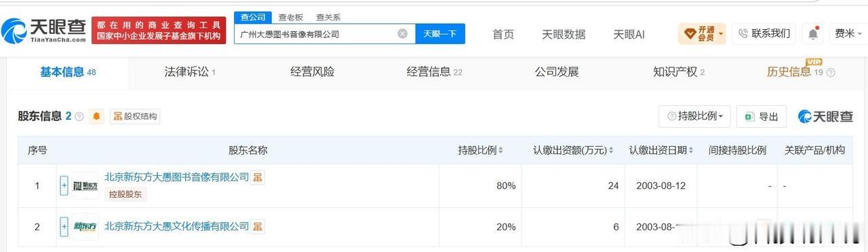Screen dimensions: 868x252
Task: Click 联系我们 in the header
Action: (x=764, y=33)
